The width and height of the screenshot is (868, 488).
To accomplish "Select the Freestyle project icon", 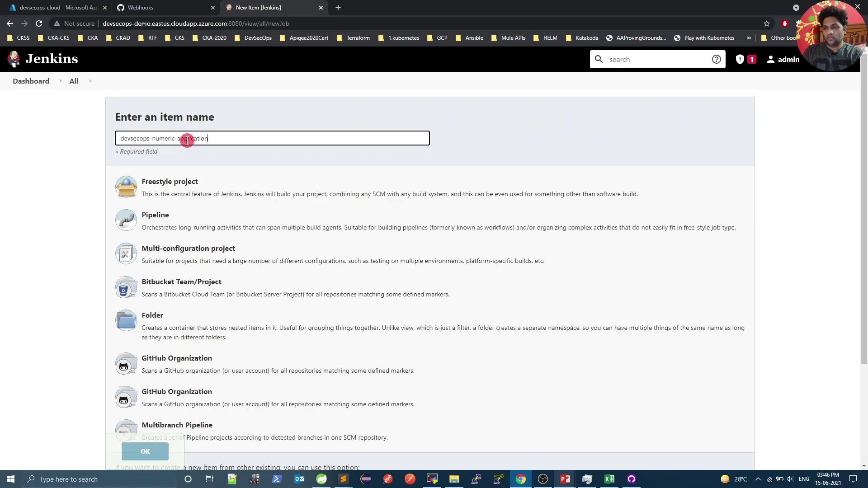I will click(126, 187).
